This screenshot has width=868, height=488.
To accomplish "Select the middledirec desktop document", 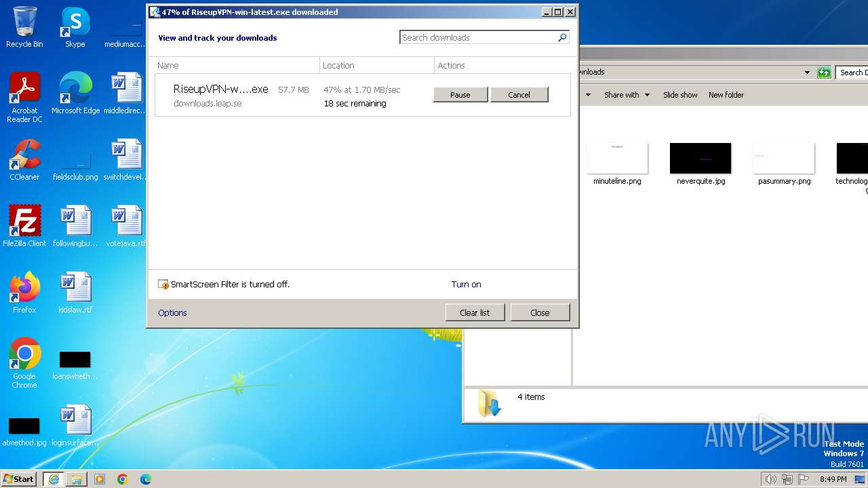I will [x=126, y=93].
